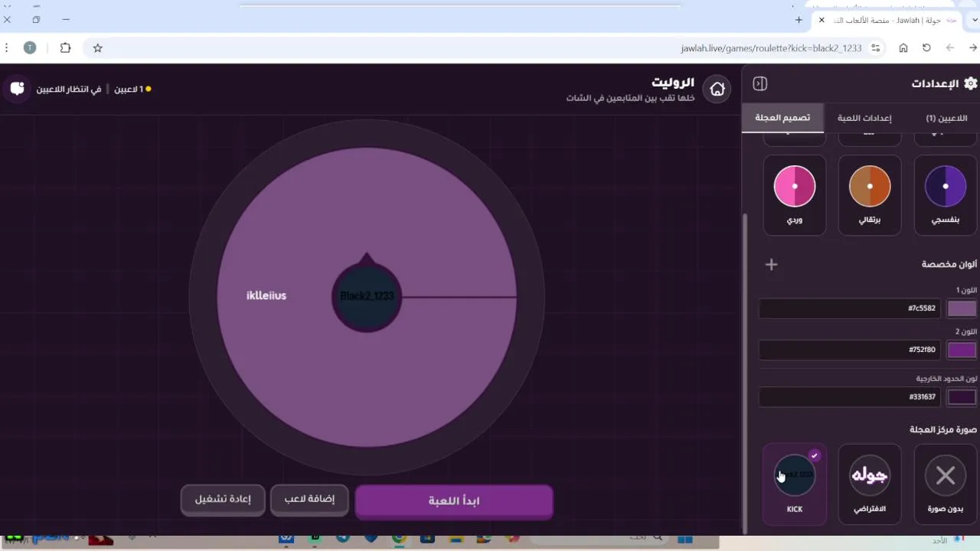The image size is (980, 551).
Task: Open the settings gear icon beside الإعدادات
Action: [x=971, y=83]
